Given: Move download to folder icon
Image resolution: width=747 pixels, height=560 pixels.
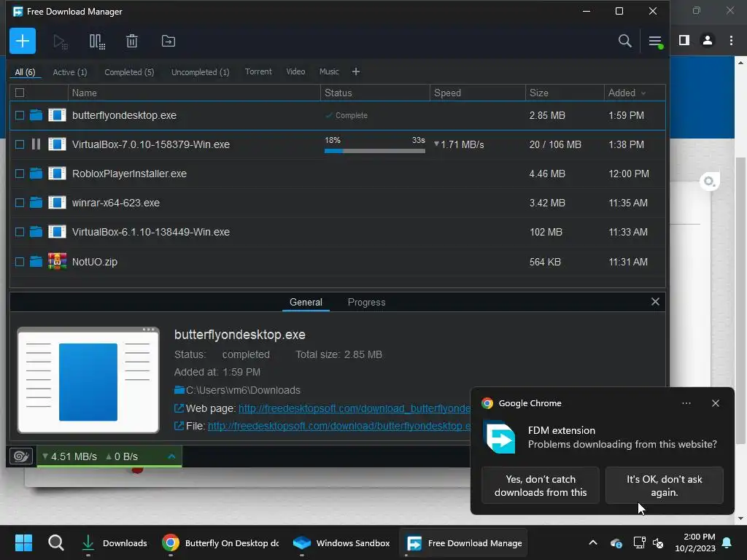Looking at the screenshot, I should click(169, 42).
